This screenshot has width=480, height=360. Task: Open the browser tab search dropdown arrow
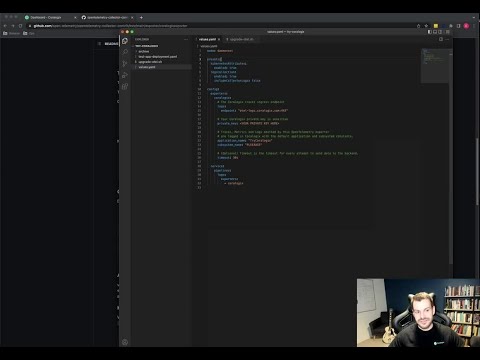(x=474, y=17)
